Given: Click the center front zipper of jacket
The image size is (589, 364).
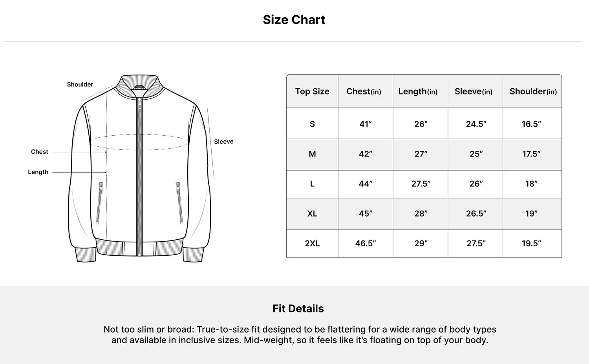Looking at the screenshot, I should (139, 177).
